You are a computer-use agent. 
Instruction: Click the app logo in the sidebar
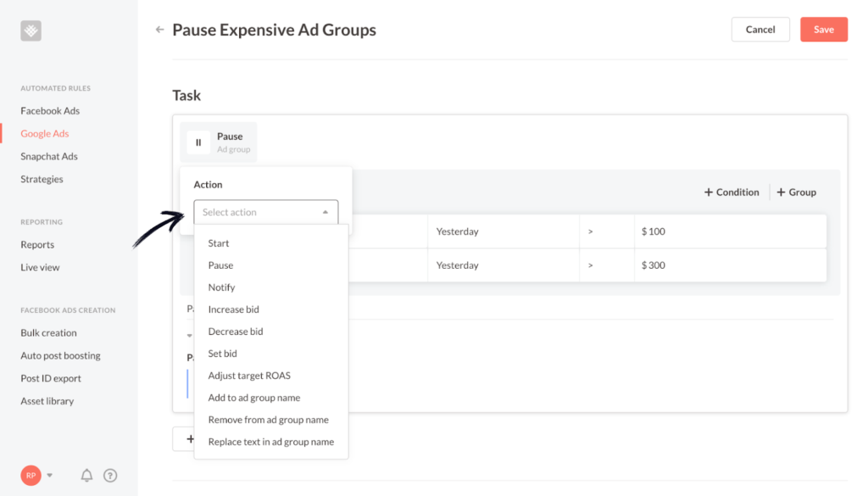pos(31,31)
